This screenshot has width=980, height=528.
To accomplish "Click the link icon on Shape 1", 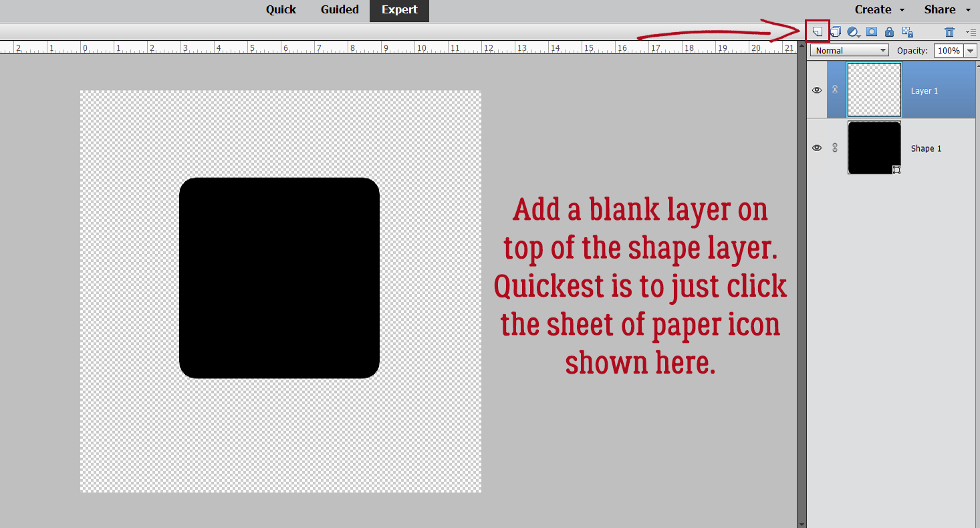I will [834, 148].
